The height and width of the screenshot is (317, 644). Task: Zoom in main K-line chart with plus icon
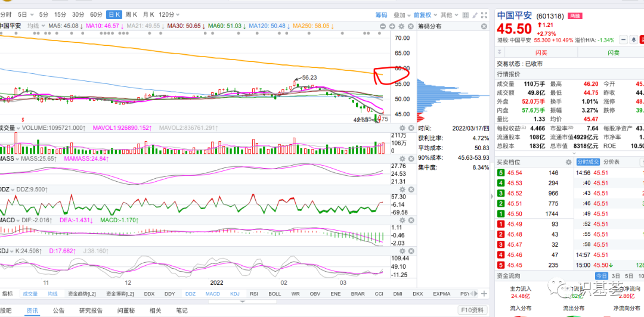tap(392, 26)
